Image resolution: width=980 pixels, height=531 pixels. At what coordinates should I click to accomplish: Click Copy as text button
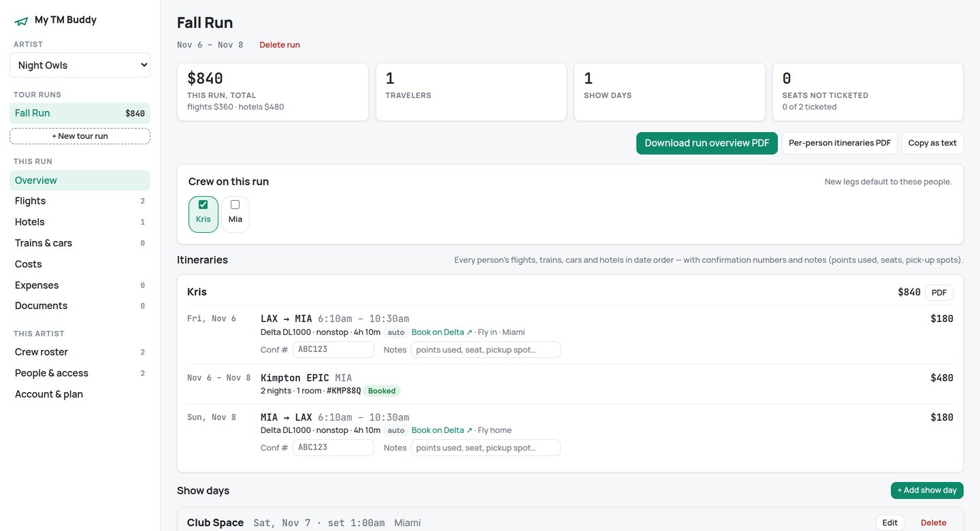932,143
